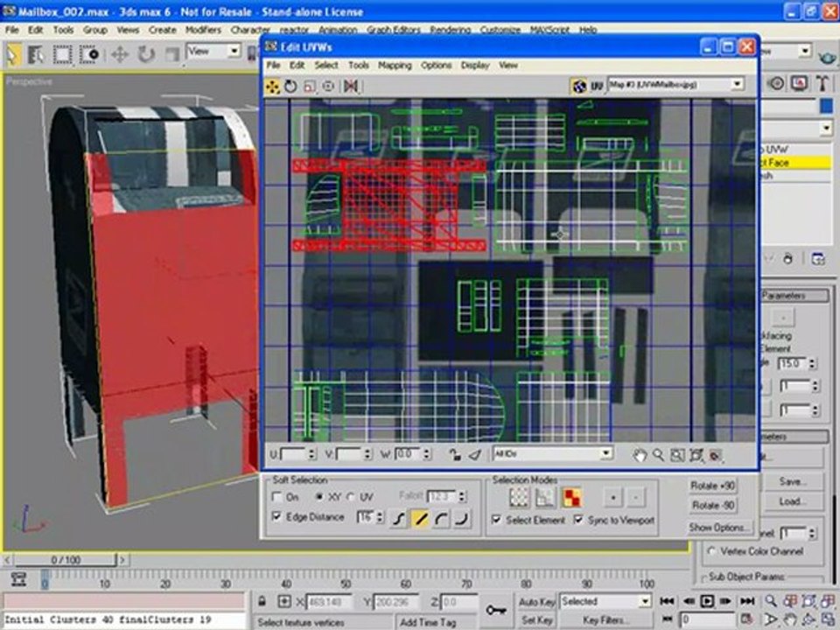Select the Vertex Color Channel radio

pos(712,550)
